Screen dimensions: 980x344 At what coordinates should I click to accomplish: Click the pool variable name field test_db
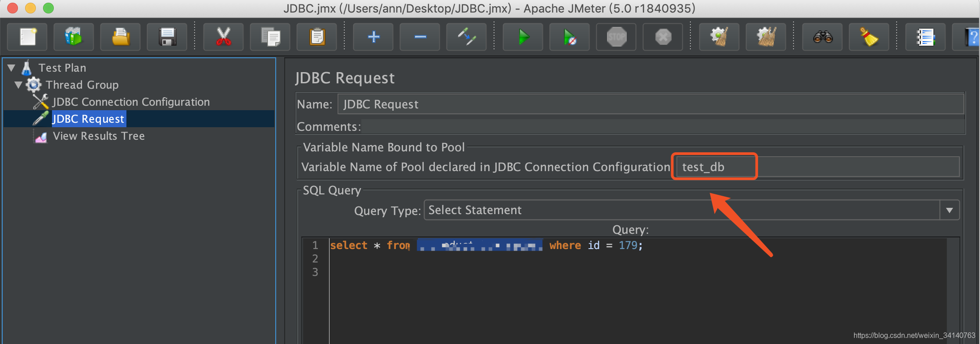coord(818,167)
